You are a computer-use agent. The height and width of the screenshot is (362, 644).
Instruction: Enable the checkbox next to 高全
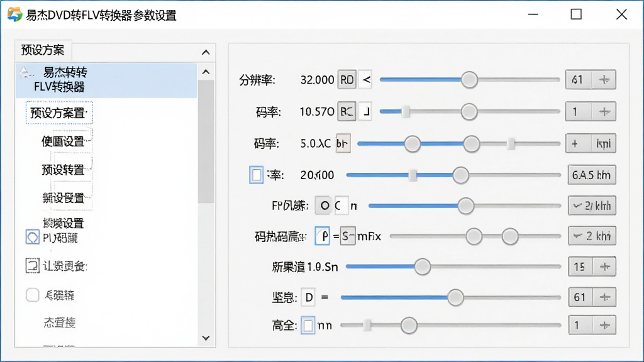point(308,326)
